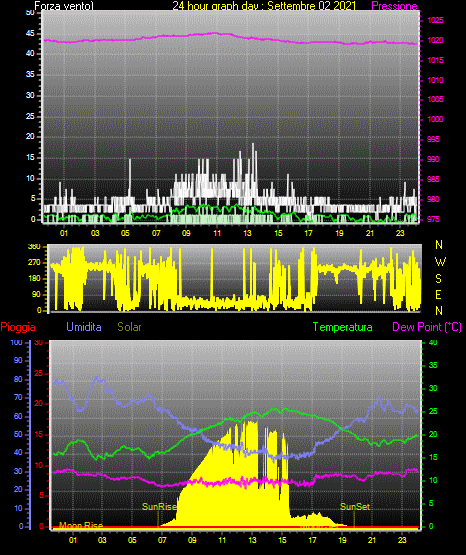Click the SunRise marker label
The image size is (466, 555).
coord(159,507)
